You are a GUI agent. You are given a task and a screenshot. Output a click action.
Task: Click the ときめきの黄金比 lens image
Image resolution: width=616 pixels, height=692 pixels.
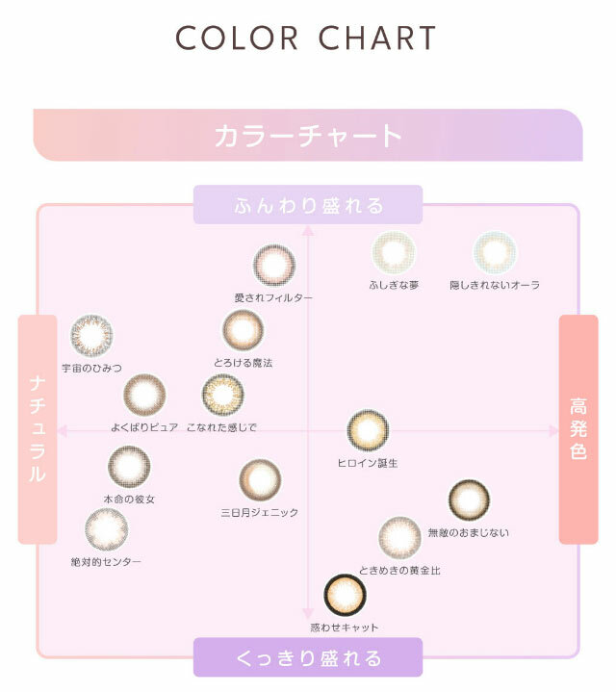coord(399,537)
